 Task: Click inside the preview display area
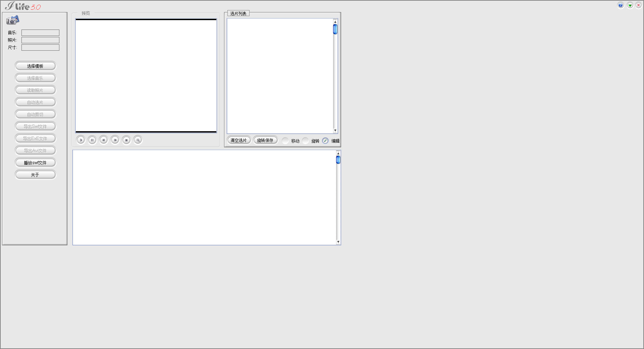click(x=146, y=76)
